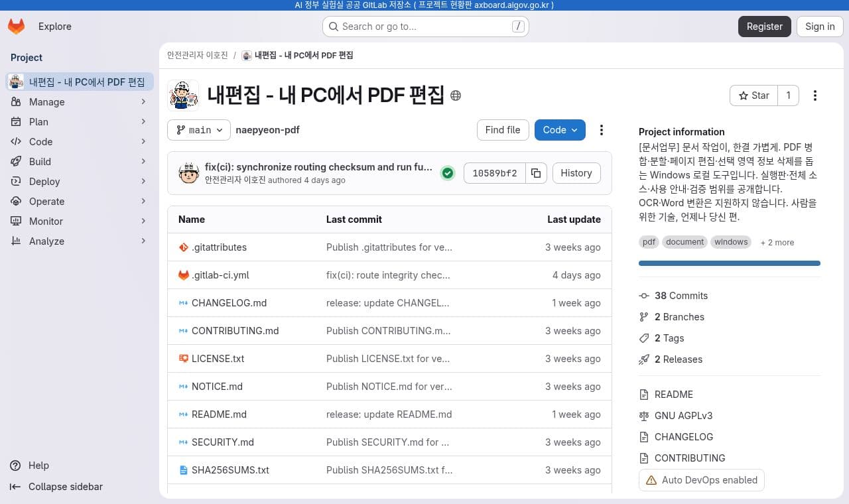Click the pdf topic tag

649,242
